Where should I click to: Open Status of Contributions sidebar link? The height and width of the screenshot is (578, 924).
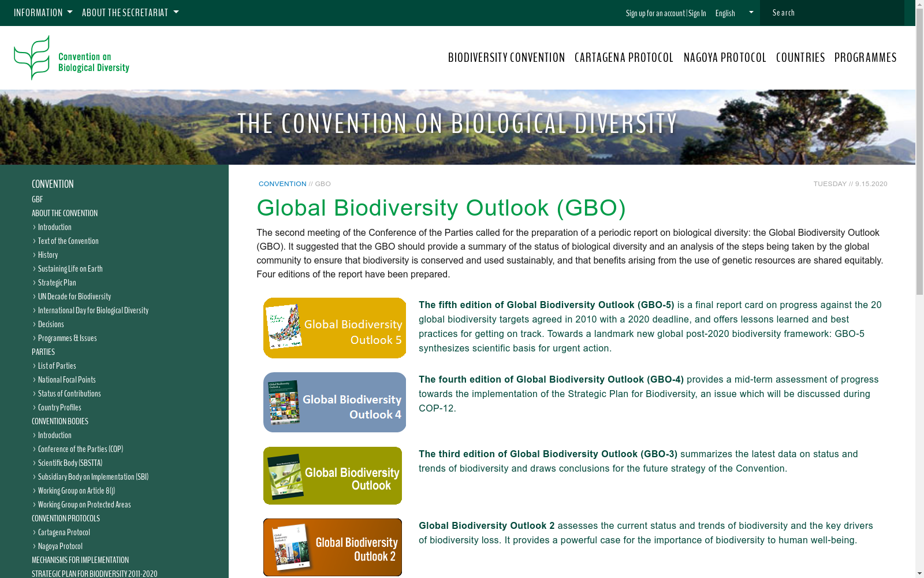69,394
